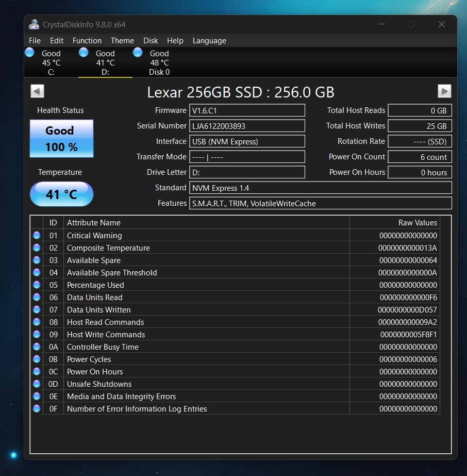Viewport: 467px width, 476px height.
Task: Click status orb for drive D:
Action: [x=84, y=53]
